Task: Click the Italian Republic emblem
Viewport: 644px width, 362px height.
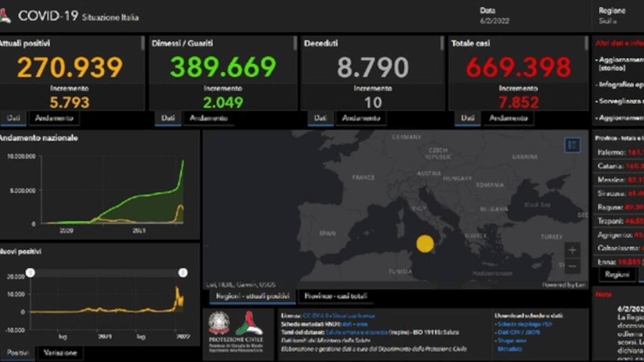Action: (219, 323)
